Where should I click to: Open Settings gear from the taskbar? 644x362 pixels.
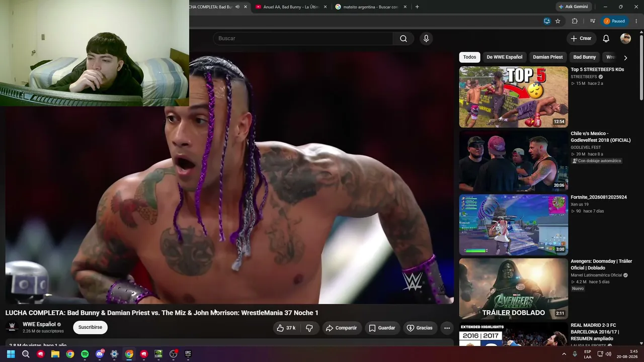tap(114, 354)
